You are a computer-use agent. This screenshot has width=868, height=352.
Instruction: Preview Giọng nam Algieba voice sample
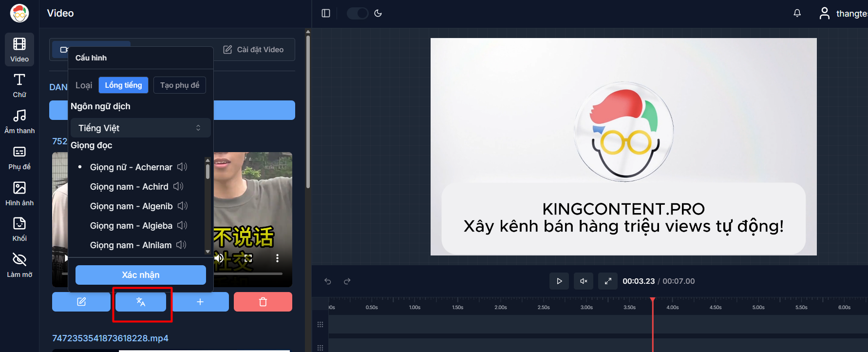coord(182,225)
